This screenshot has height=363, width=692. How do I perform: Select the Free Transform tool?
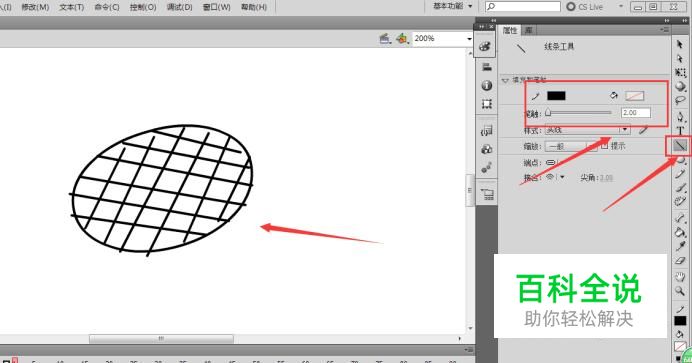pos(680,72)
